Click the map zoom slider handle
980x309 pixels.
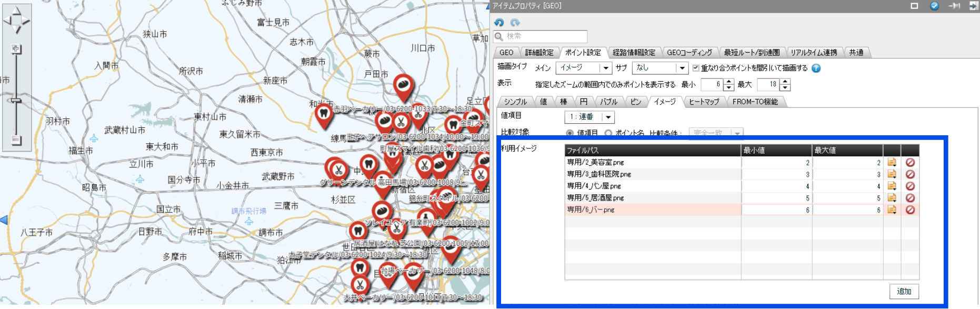(x=16, y=101)
